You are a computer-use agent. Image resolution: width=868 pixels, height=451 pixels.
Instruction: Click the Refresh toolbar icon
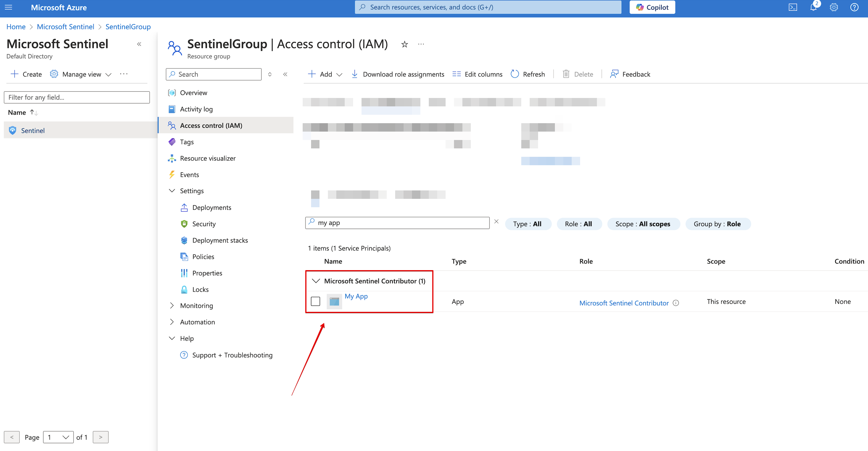[x=528, y=74]
